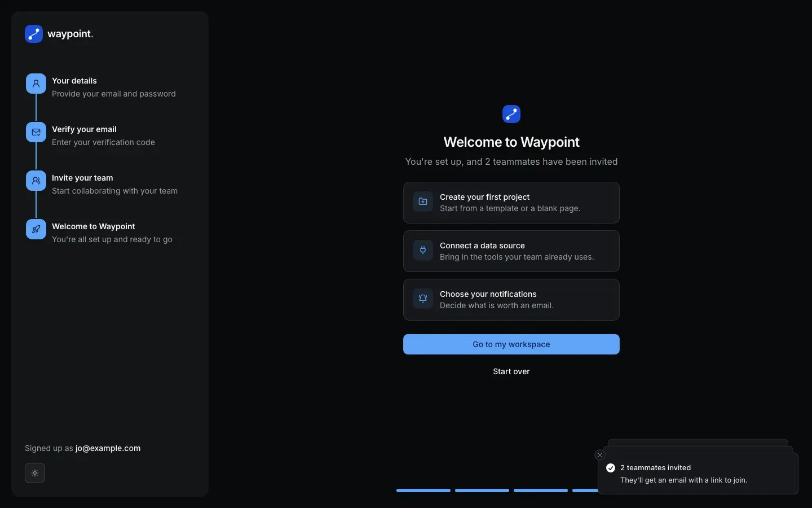Click the Start over link
Image resolution: width=812 pixels, height=508 pixels.
(511, 371)
